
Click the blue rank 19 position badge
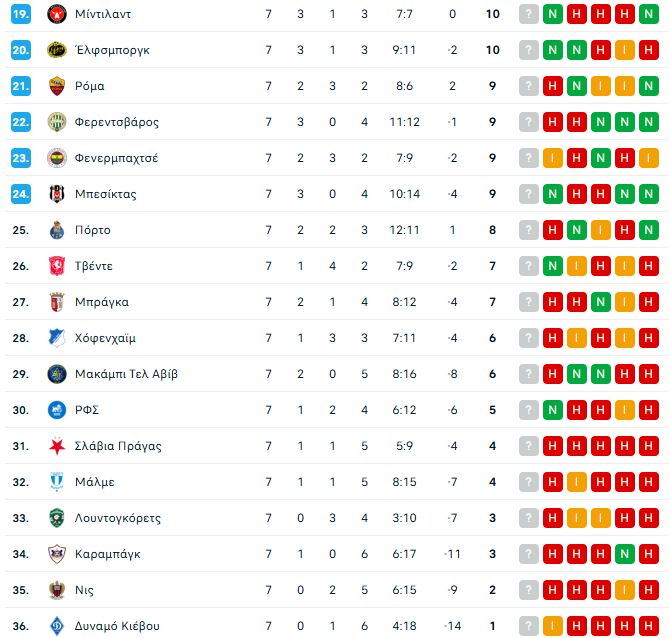21,14
